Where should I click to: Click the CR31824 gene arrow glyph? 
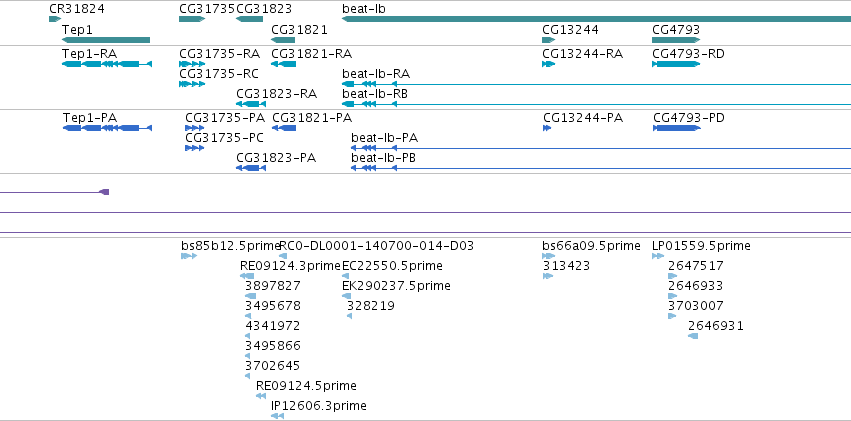pos(55,19)
